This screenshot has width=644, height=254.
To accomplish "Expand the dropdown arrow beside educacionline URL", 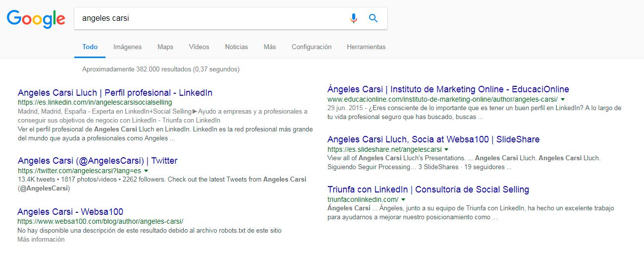I will click(x=563, y=99).
